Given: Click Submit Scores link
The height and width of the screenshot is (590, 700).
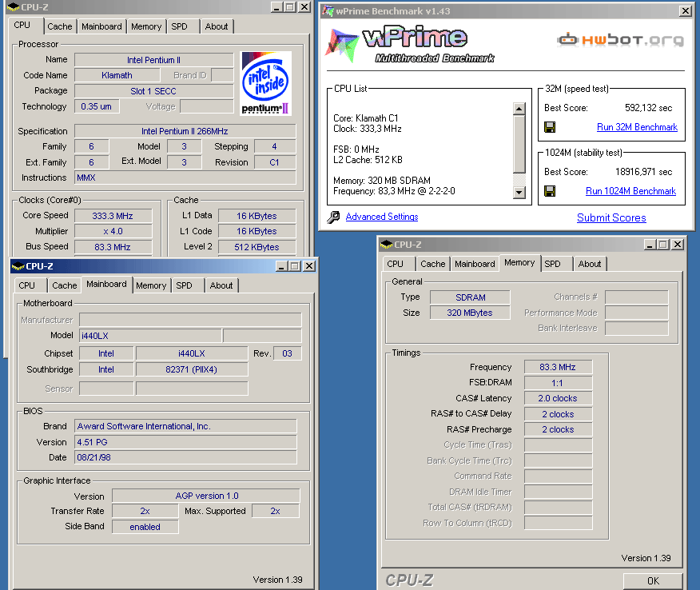Looking at the screenshot, I should 611,217.
